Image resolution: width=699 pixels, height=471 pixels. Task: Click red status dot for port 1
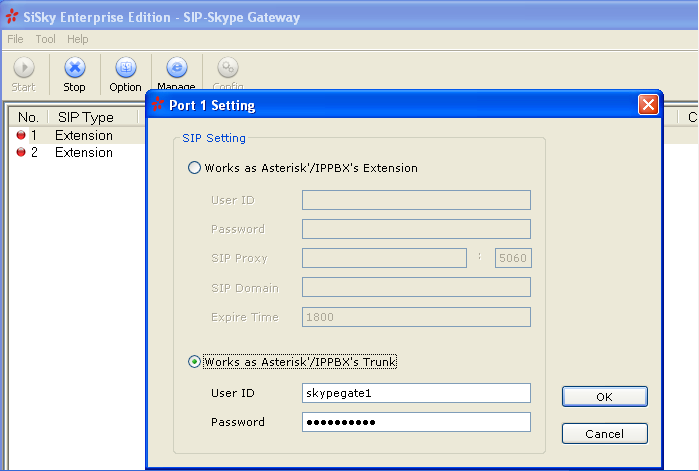click(22, 135)
